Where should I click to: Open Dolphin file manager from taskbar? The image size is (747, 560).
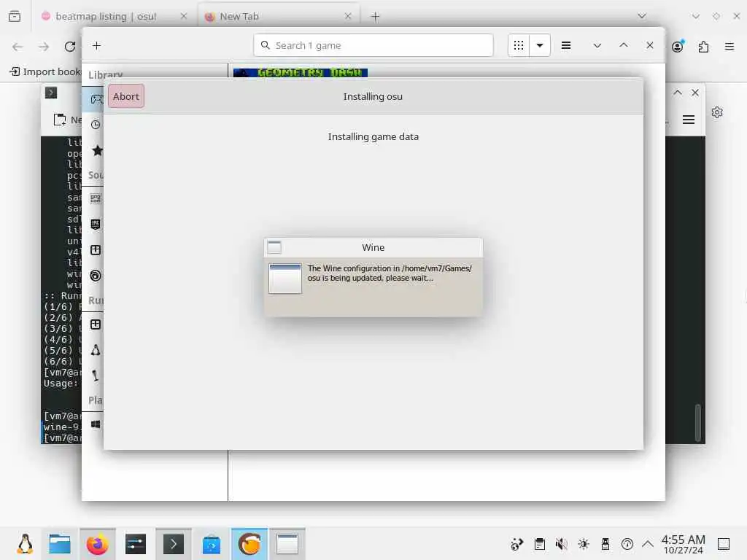[x=60, y=544]
